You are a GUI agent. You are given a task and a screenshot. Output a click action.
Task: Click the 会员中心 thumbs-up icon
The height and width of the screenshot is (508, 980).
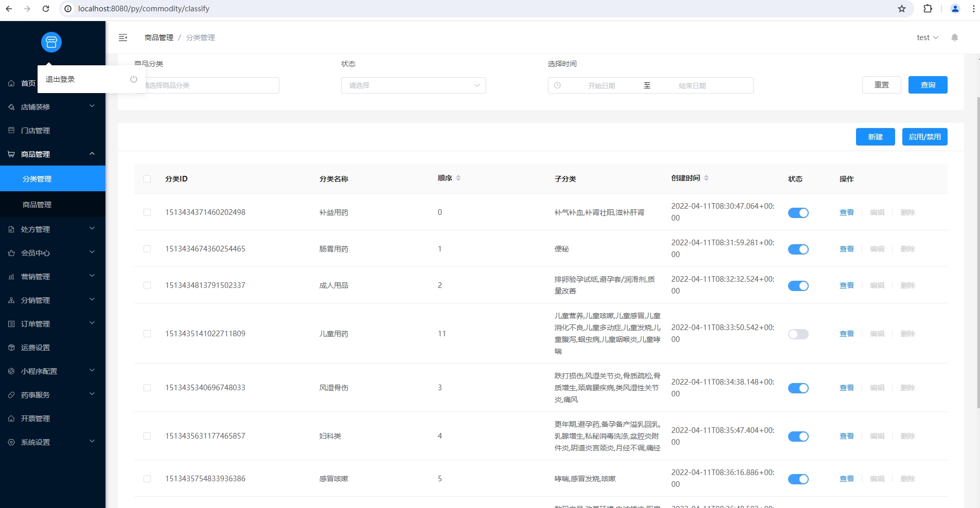tap(11, 253)
